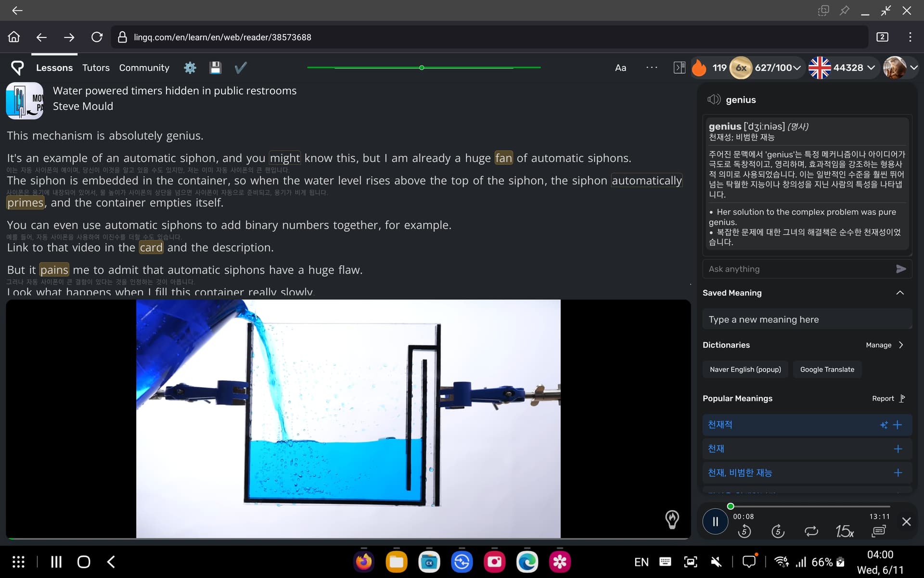Open the Tutors menu
Screen dimensions: 924x578
click(x=96, y=68)
